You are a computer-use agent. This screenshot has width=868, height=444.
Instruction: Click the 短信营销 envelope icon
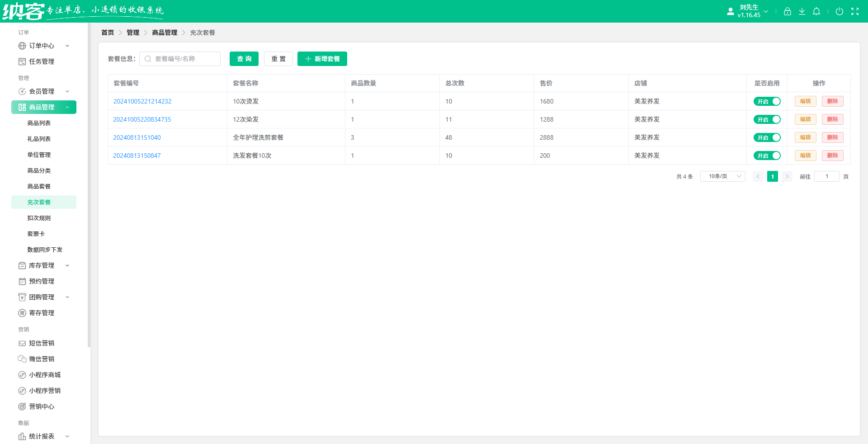(22, 343)
